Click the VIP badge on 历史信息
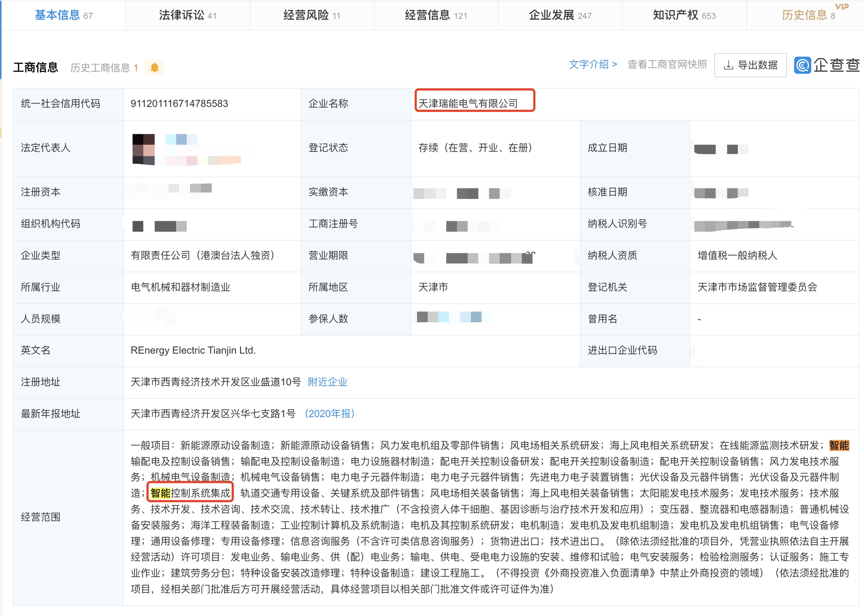864x616 pixels. (842, 7)
